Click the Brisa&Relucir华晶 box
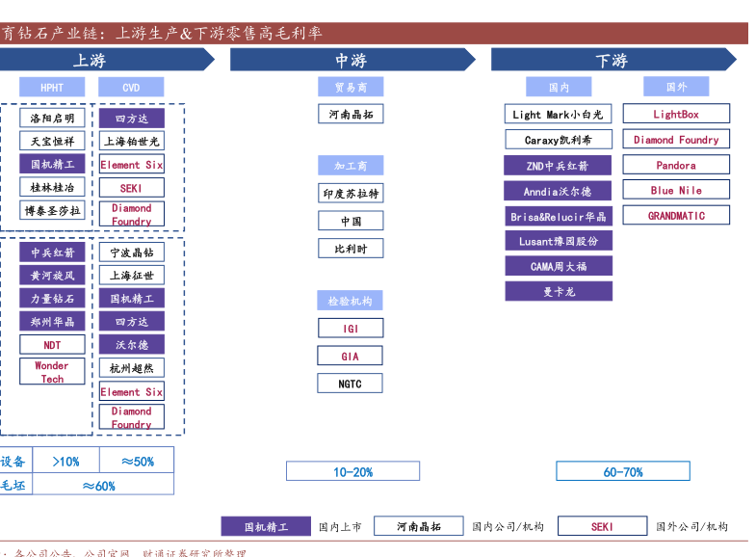Image resolution: width=756 pixels, height=557 pixels. [x=559, y=217]
